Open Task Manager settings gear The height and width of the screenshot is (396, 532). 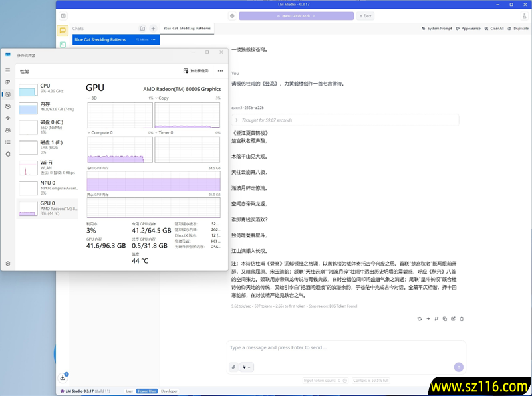coord(8,264)
